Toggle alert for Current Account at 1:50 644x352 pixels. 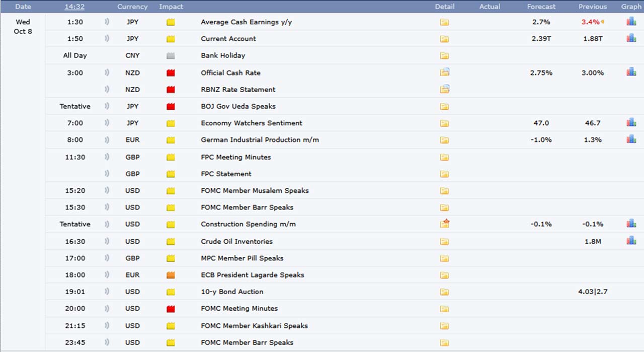point(107,39)
